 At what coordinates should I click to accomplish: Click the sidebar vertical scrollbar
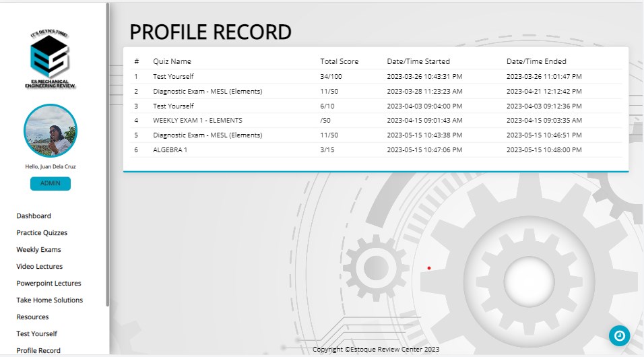(108, 154)
